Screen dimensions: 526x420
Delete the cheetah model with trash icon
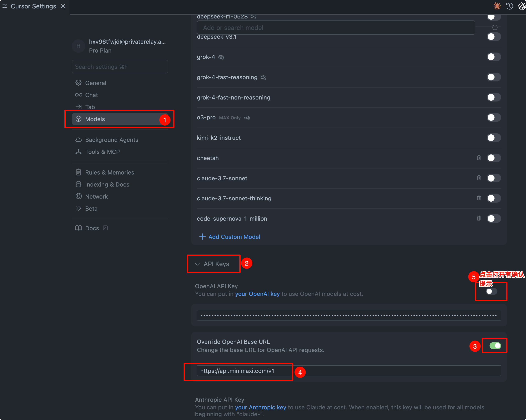coord(479,158)
